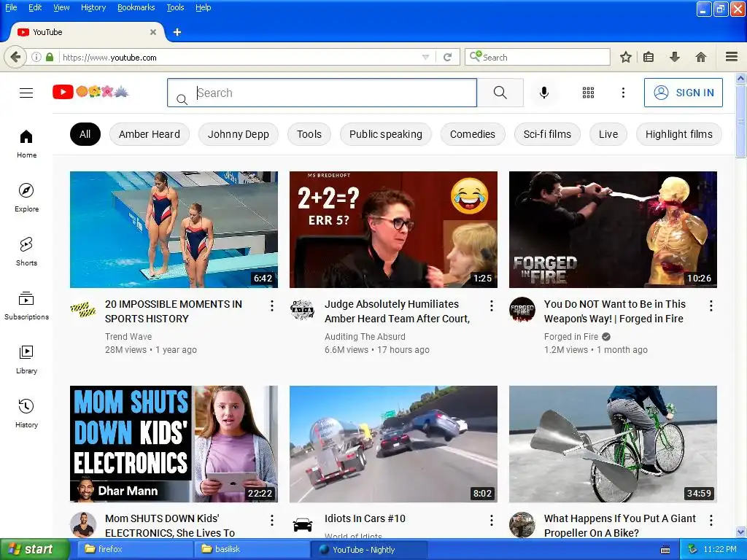The image size is (747, 560).
Task: Open the downloads arrow icon
Action: 675,57
